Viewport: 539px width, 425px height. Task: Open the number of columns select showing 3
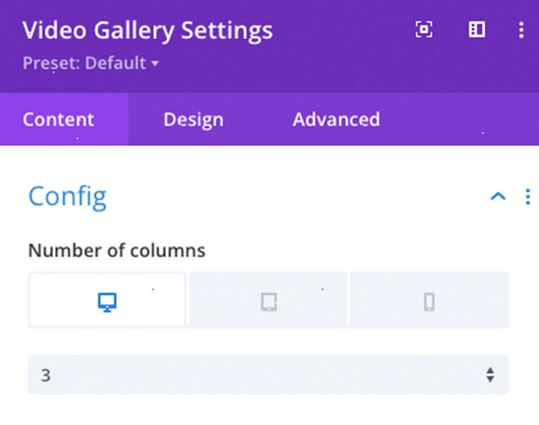tap(268, 375)
